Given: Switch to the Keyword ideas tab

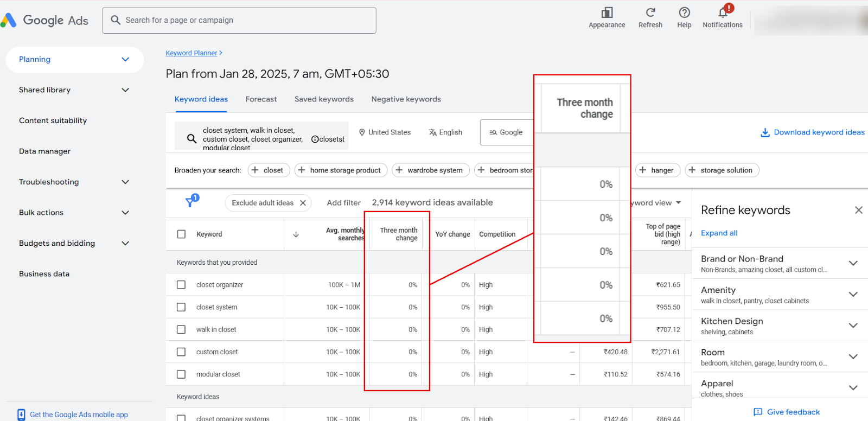Looking at the screenshot, I should click(x=201, y=99).
